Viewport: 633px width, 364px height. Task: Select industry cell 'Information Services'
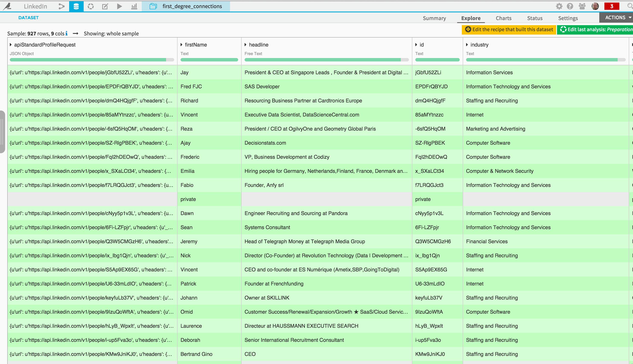pos(546,73)
